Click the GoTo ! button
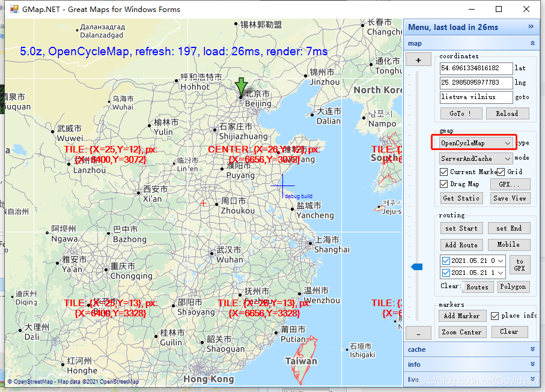Screen dimensions: 545x392 [461, 113]
